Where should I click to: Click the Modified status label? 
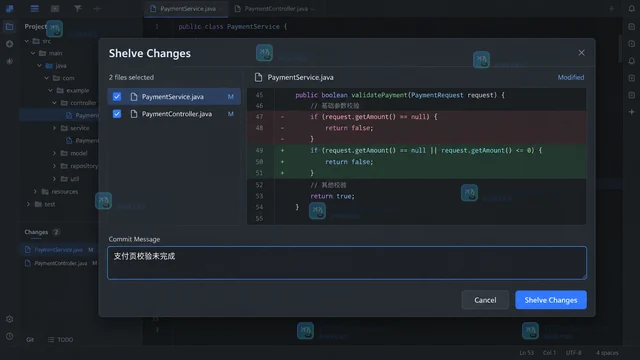click(x=571, y=77)
